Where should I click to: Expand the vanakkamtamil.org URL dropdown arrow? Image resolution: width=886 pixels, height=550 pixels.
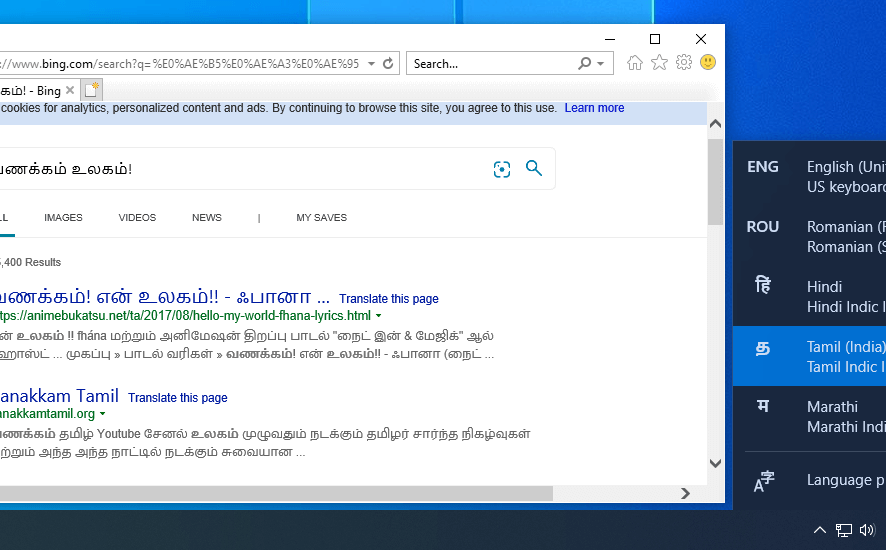pos(102,414)
